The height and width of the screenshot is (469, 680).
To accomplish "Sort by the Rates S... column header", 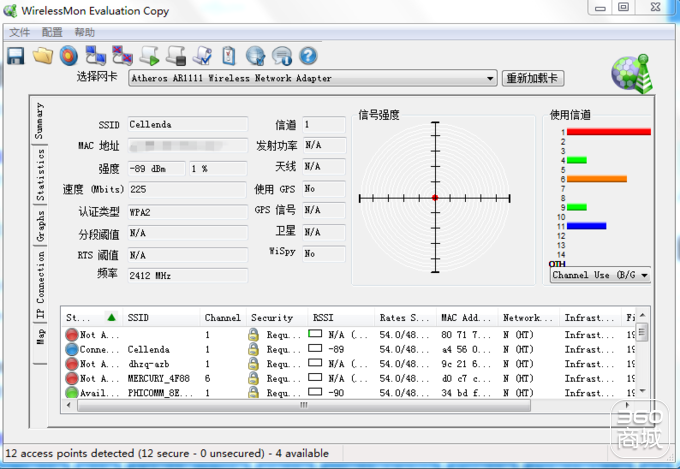I will click(x=405, y=318).
